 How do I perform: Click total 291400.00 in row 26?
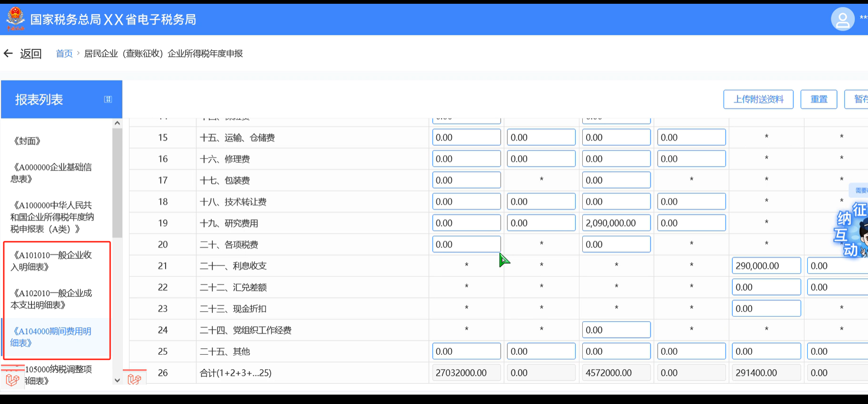[766, 373]
